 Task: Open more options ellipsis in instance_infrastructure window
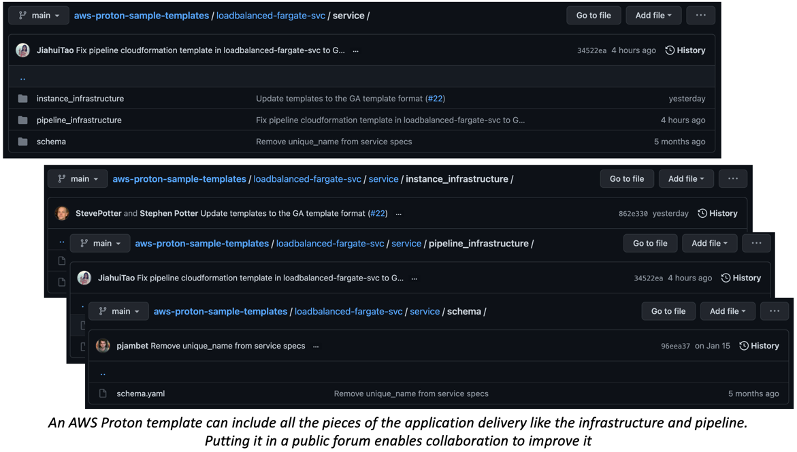733,179
